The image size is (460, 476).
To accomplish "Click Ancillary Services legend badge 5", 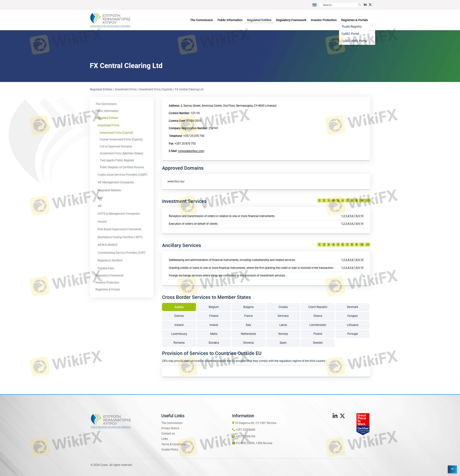I will click(x=338, y=244).
